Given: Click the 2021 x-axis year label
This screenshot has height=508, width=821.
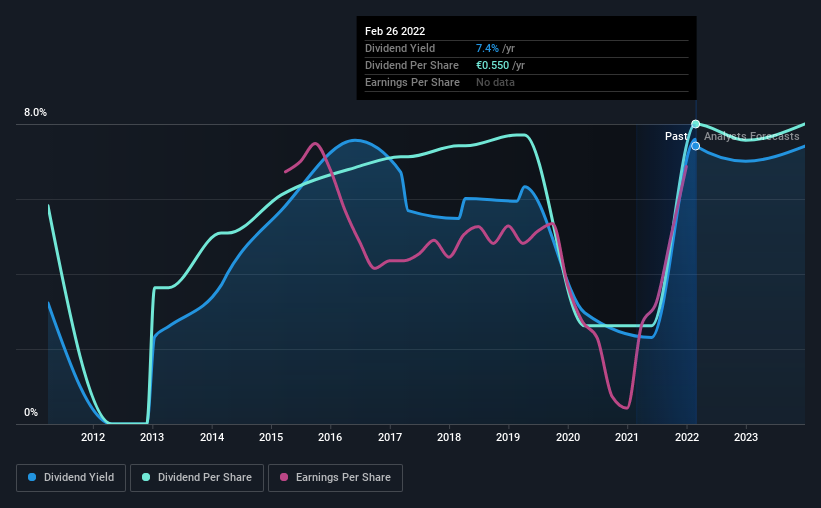Looking at the screenshot, I should (627, 437).
